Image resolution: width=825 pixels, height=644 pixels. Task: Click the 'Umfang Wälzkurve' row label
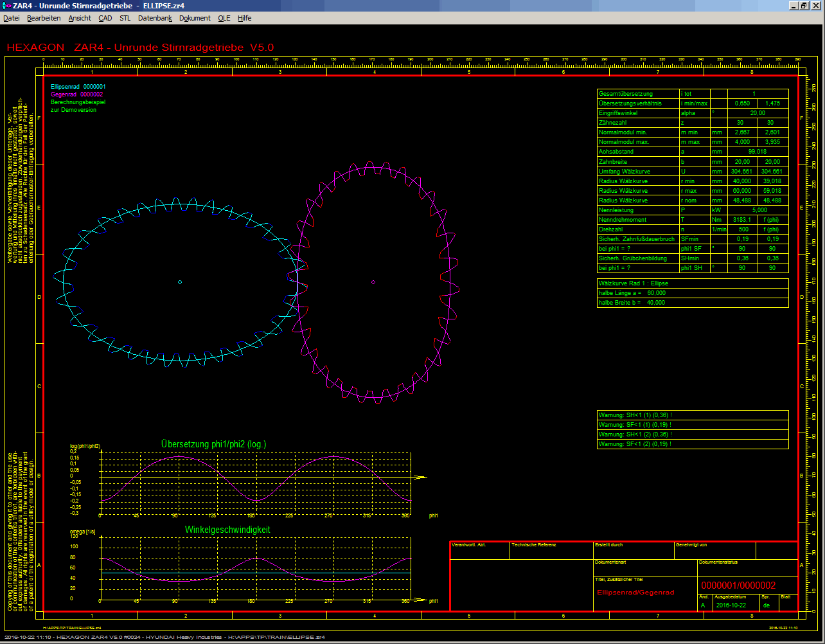(624, 172)
